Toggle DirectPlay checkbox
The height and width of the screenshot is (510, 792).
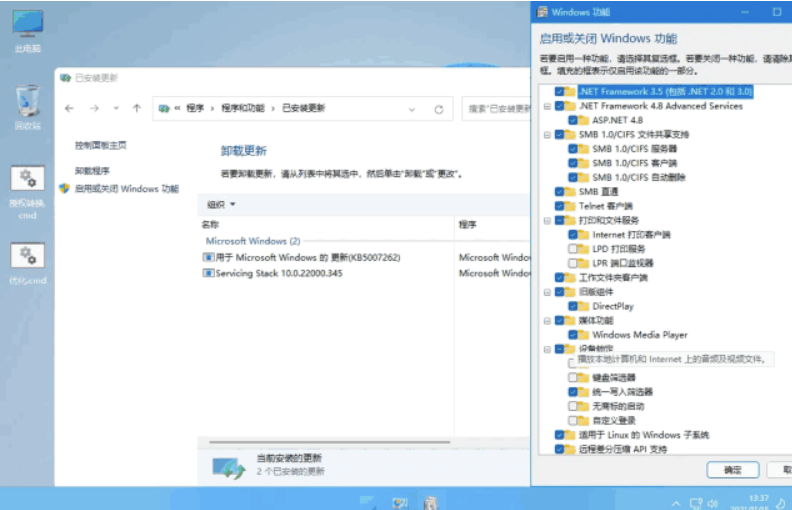click(x=573, y=306)
